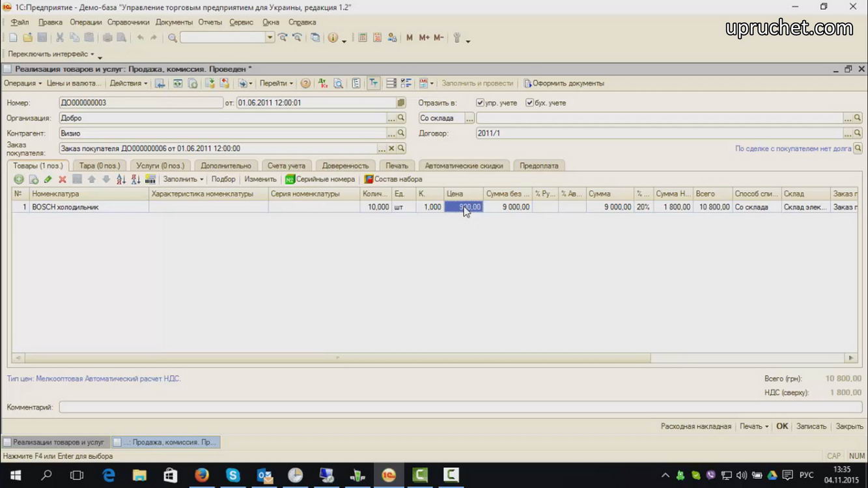868x488 pixels.
Task: Show the Дт/Кт postings icon
Action: coord(323,83)
